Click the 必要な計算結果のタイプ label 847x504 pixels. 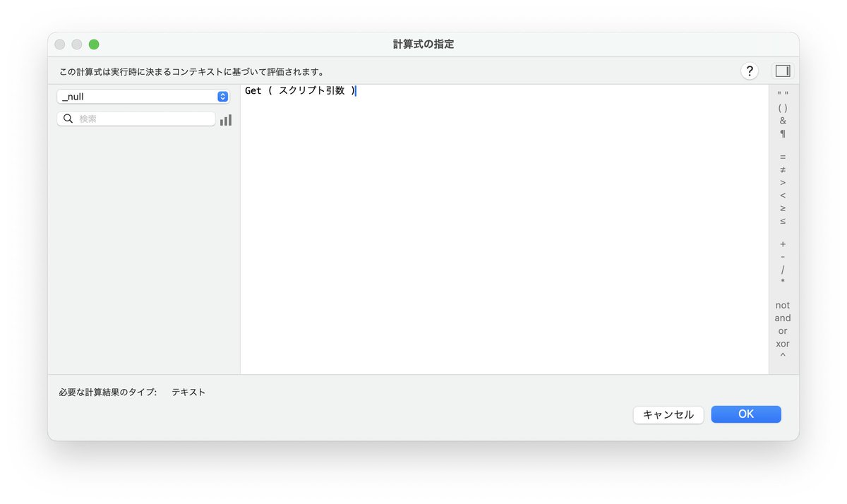click(x=108, y=392)
